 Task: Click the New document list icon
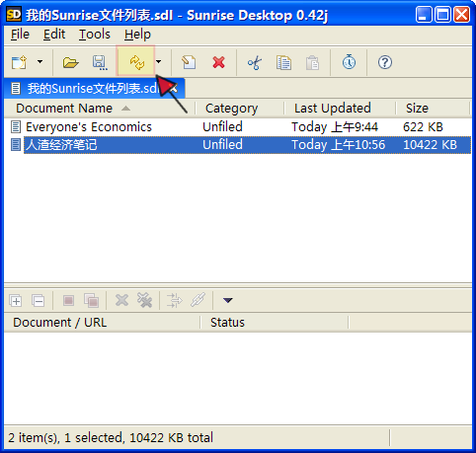pyautogui.click(x=19, y=62)
